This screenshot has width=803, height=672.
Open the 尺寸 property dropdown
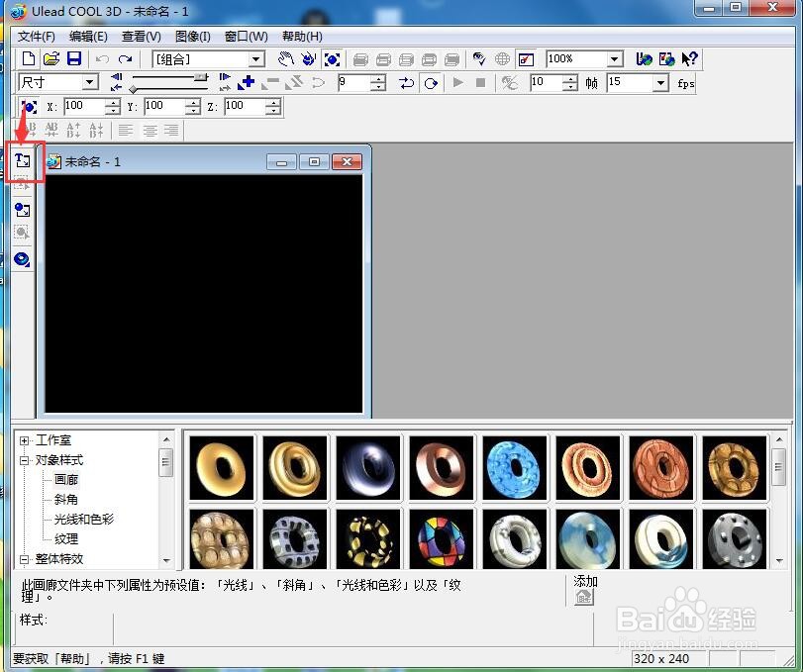pyautogui.click(x=90, y=82)
